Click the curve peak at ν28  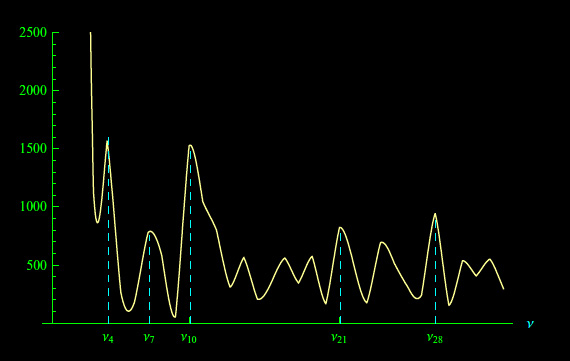pos(435,214)
